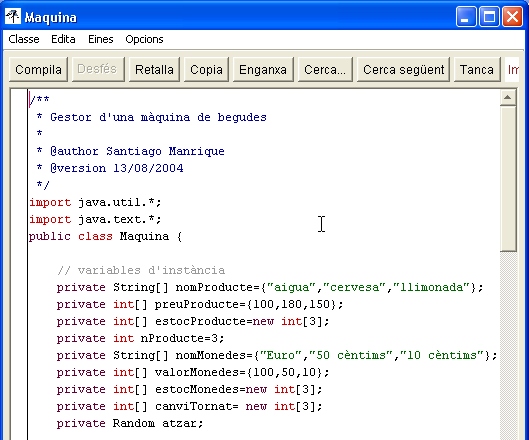Maximize the Maquina editor window
This screenshot has width=529, height=440.
489,17
